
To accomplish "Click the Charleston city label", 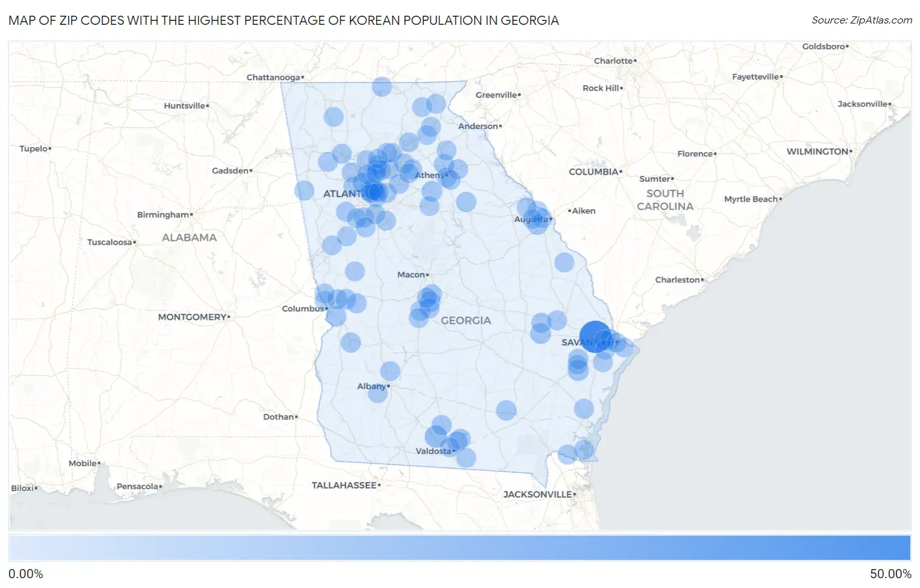I will coord(678,280).
